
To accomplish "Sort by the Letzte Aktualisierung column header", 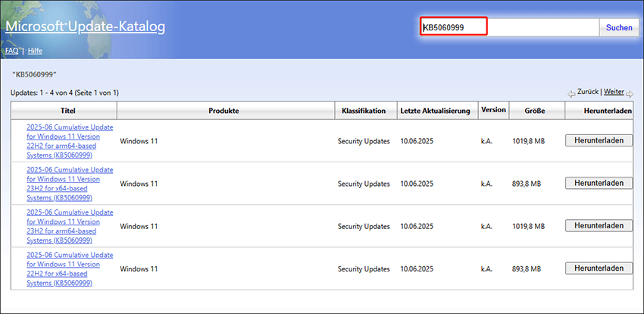I will (x=436, y=111).
